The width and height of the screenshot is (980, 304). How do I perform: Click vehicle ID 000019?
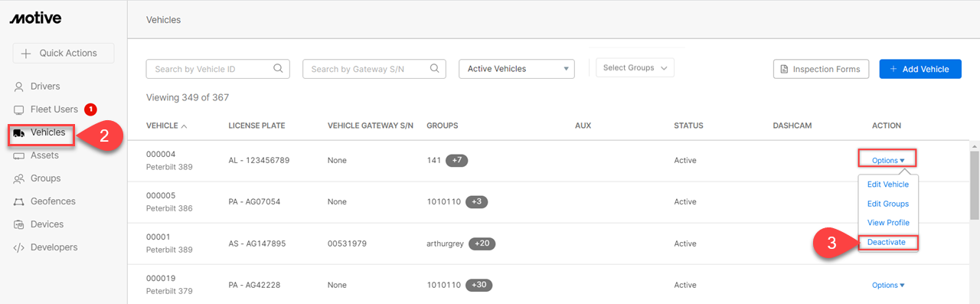click(x=161, y=279)
